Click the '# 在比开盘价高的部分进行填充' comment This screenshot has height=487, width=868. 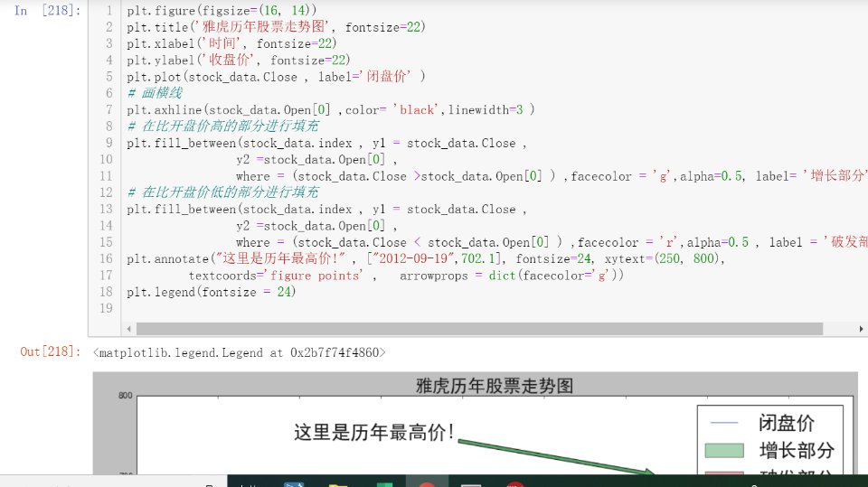[223, 126]
